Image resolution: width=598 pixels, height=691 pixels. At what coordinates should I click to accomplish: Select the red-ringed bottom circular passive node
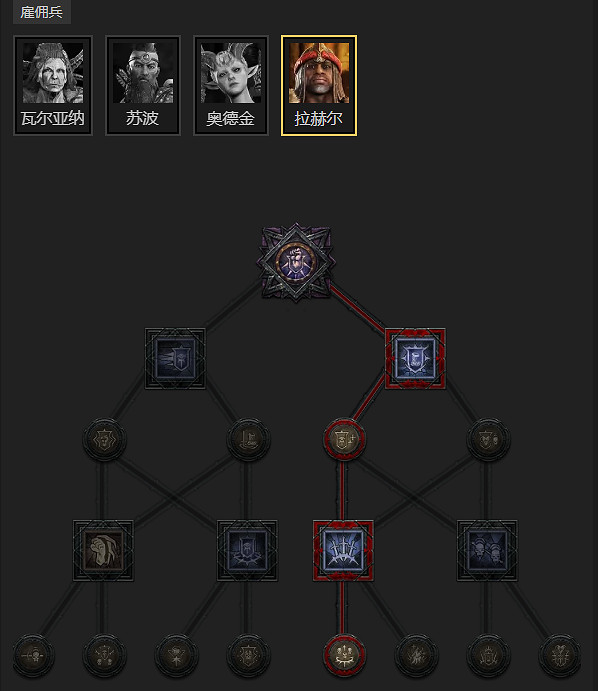coord(344,655)
